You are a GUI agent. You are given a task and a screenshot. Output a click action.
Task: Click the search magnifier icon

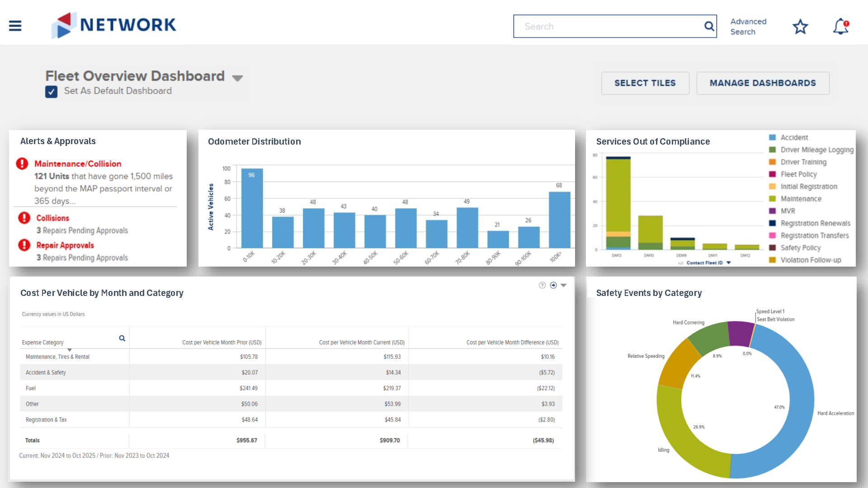pos(709,26)
